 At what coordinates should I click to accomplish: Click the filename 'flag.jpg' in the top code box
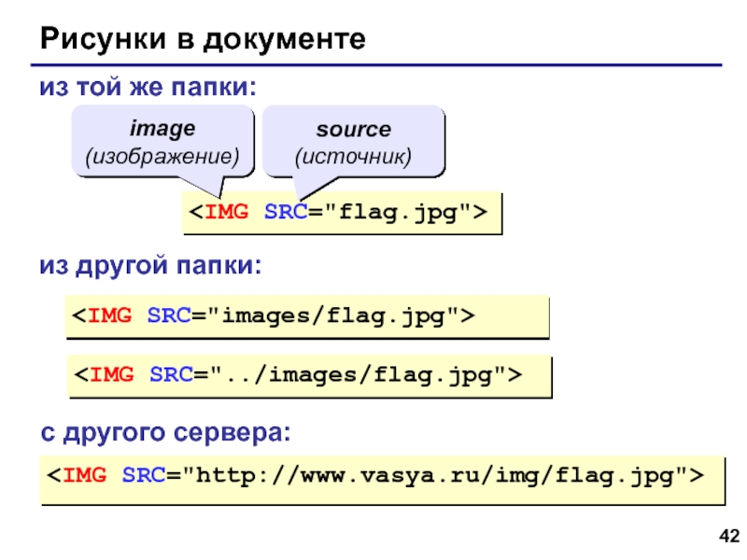[399, 213]
